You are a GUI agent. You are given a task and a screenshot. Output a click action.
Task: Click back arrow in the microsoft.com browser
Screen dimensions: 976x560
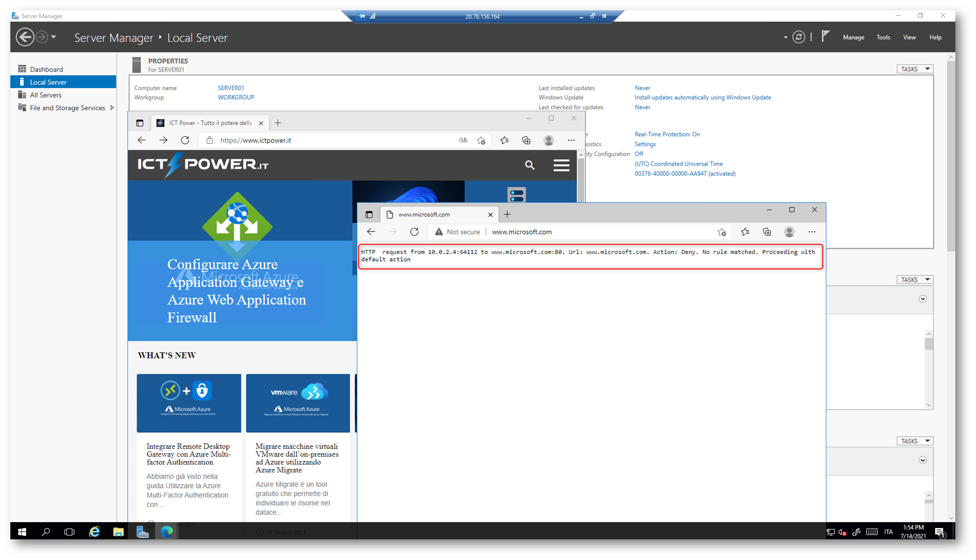tap(371, 232)
